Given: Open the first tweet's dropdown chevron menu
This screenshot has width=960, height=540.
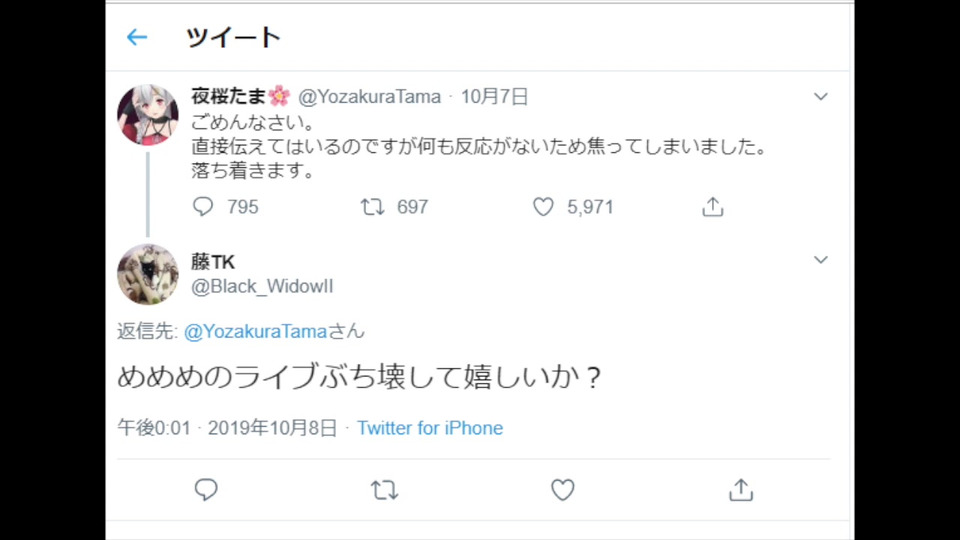Looking at the screenshot, I should click(820, 97).
